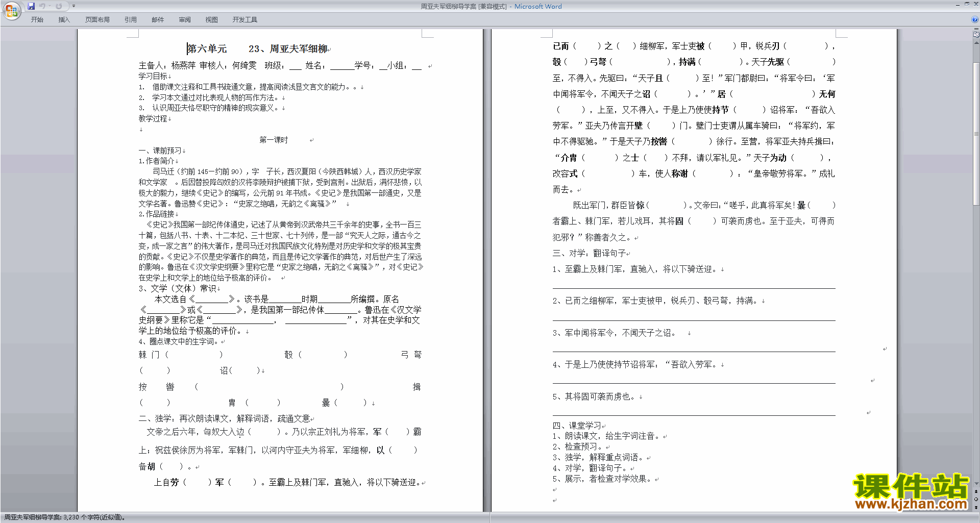Click the 一、课前预习 heading
This screenshot has width=980, height=523.
(x=160, y=151)
